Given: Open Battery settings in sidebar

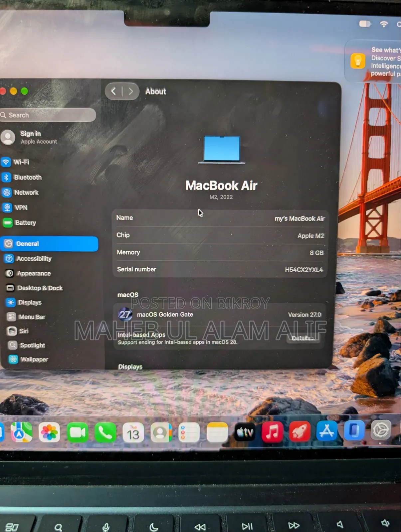Looking at the screenshot, I should [x=49, y=223].
